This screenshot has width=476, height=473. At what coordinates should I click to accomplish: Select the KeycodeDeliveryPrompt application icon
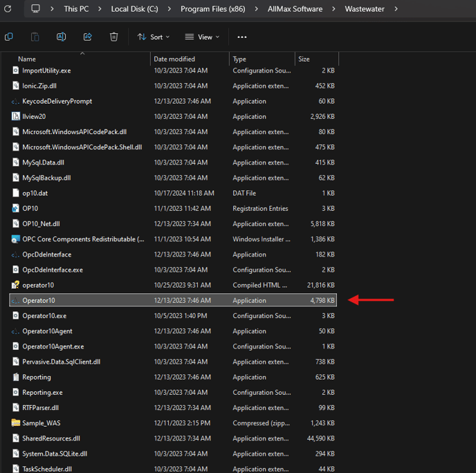tap(15, 102)
